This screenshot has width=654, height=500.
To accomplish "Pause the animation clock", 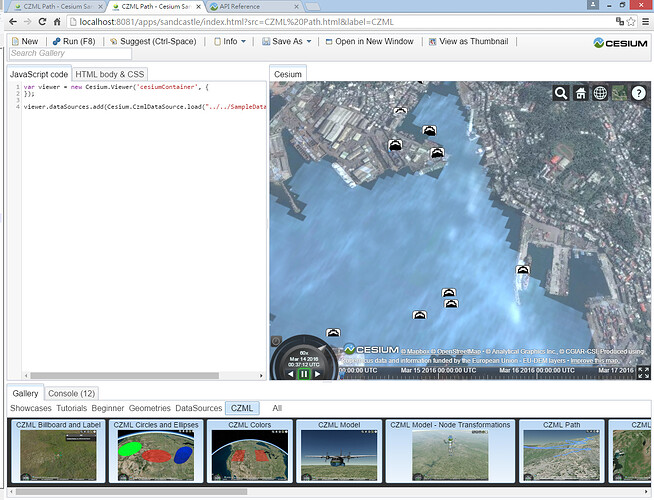I will 304,374.
